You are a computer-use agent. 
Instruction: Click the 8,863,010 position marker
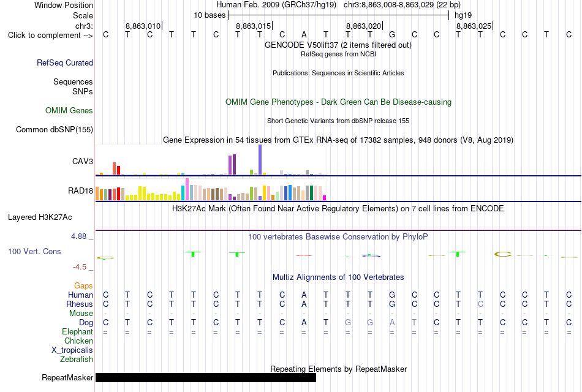(143, 26)
